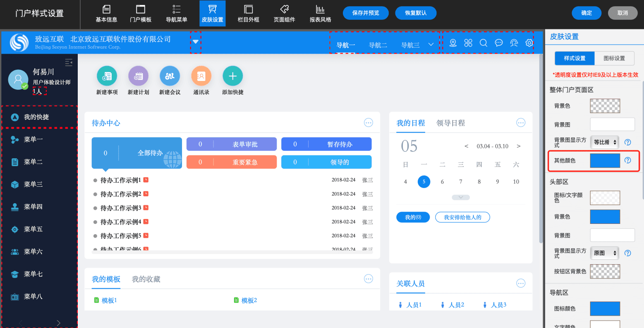Click the 暂存待办 tile
The height and width of the screenshot is (328, 644).
point(326,144)
